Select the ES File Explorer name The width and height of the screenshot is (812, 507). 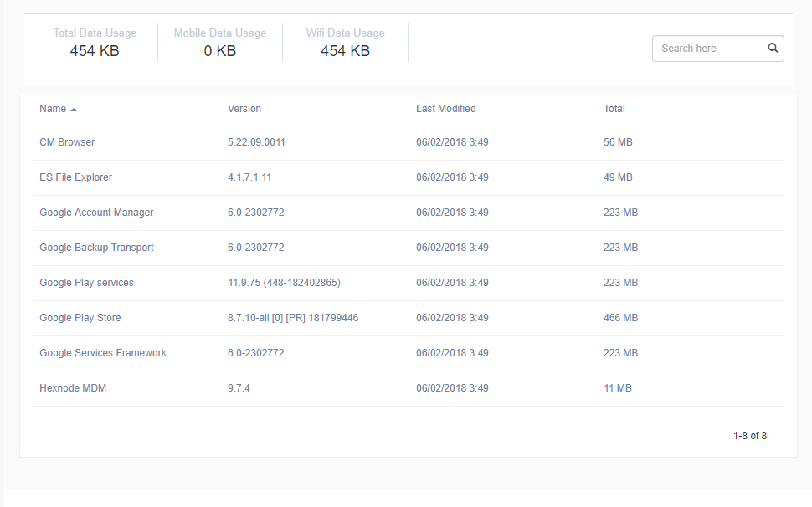(75, 177)
